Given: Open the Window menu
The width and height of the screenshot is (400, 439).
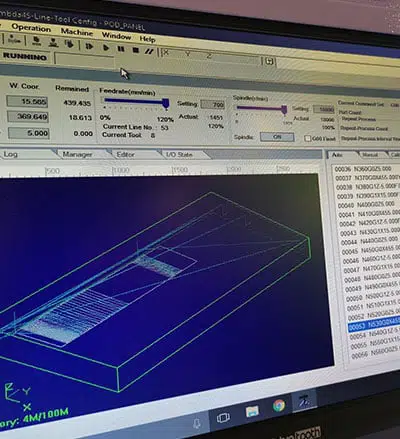Looking at the screenshot, I should coord(116,35).
